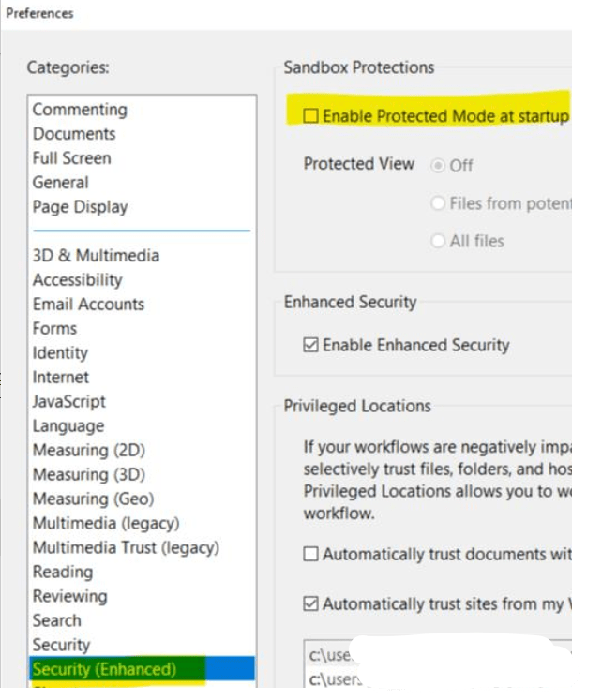Screen dimensions: 602x700
Task: Open the JavaScript category
Action: [69, 402]
